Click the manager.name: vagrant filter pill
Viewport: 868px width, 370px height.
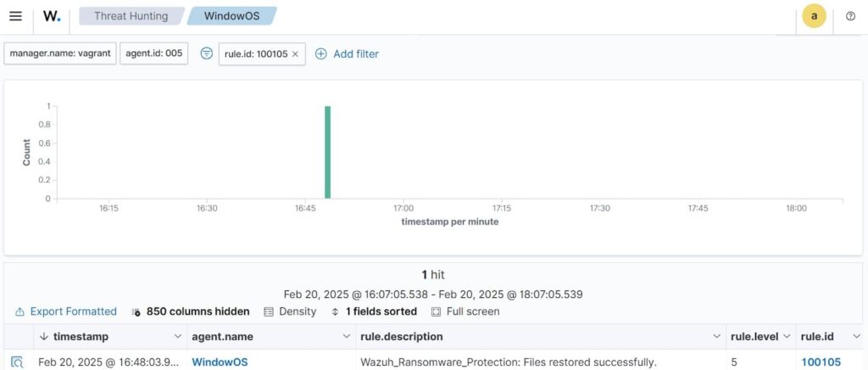click(x=60, y=53)
